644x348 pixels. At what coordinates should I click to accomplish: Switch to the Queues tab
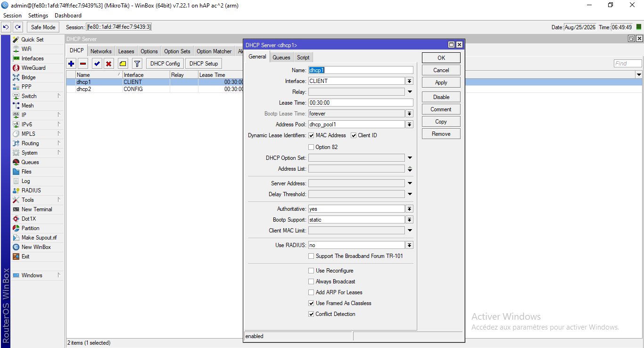click(281, 57)
